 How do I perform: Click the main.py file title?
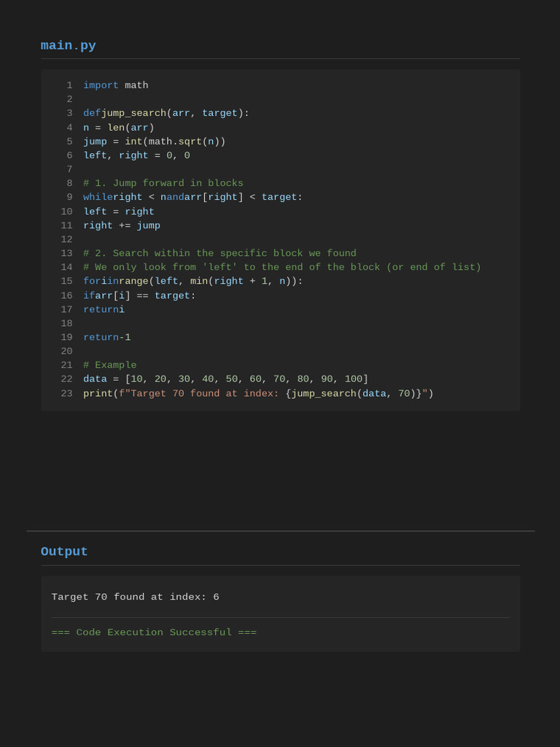click(68, 46)
